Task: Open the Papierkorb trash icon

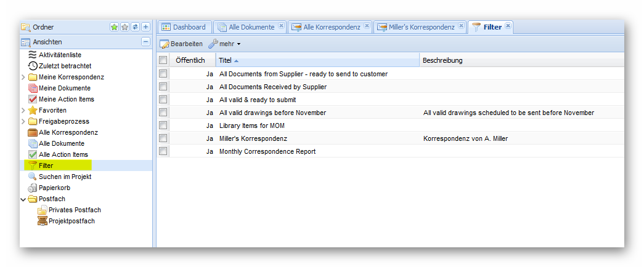Action: coord(33,188)
